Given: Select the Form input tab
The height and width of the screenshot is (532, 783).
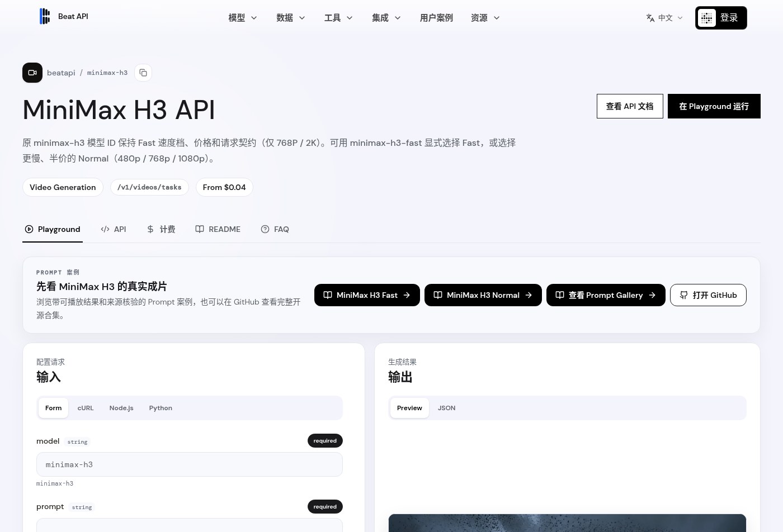Looking at the screenshot, I should pos(53,408).
